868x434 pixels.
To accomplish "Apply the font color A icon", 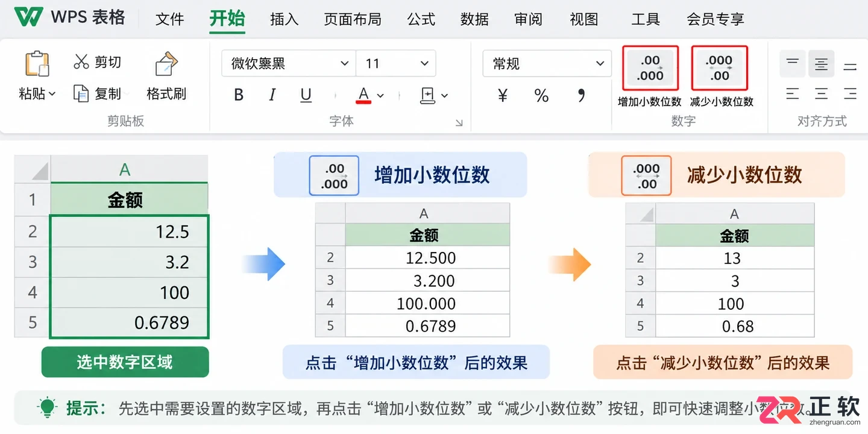I will (363, 95).
